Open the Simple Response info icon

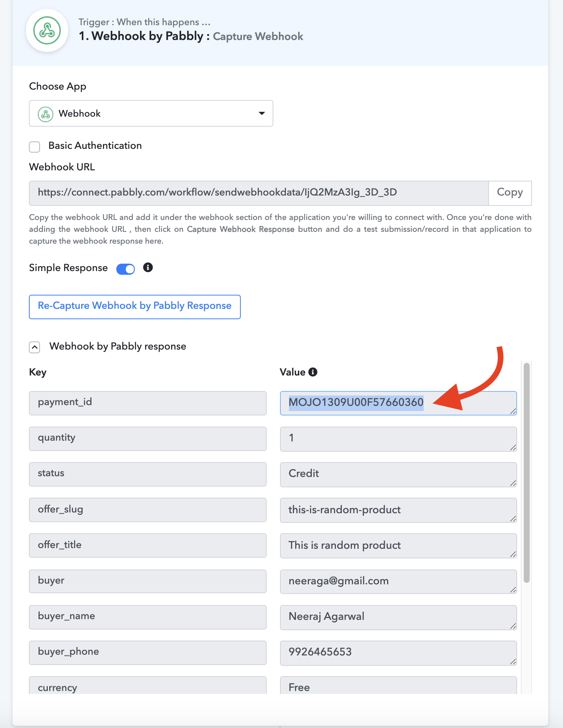pos(148,267)
